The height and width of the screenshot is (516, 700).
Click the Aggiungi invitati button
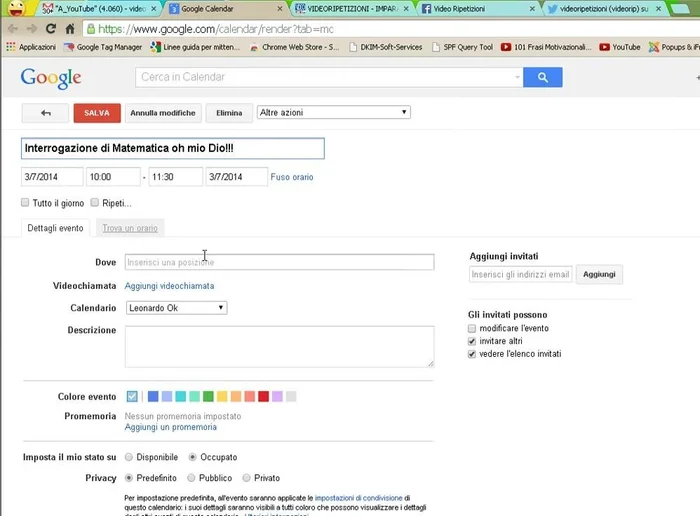pos(599,274)
